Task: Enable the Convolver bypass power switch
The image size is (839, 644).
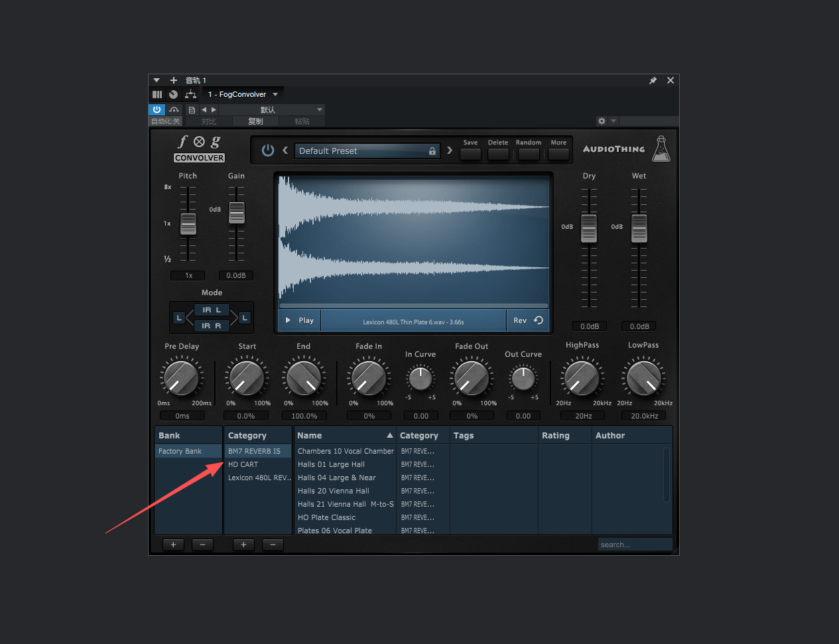Action: click(x=269, y=151)
